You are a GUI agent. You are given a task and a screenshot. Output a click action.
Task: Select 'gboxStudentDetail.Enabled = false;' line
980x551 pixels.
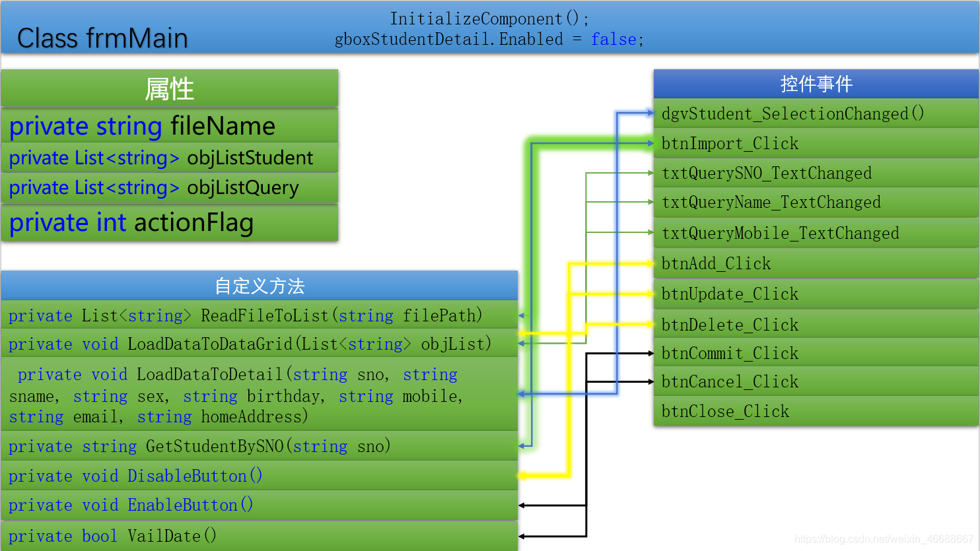pos(489,40)
